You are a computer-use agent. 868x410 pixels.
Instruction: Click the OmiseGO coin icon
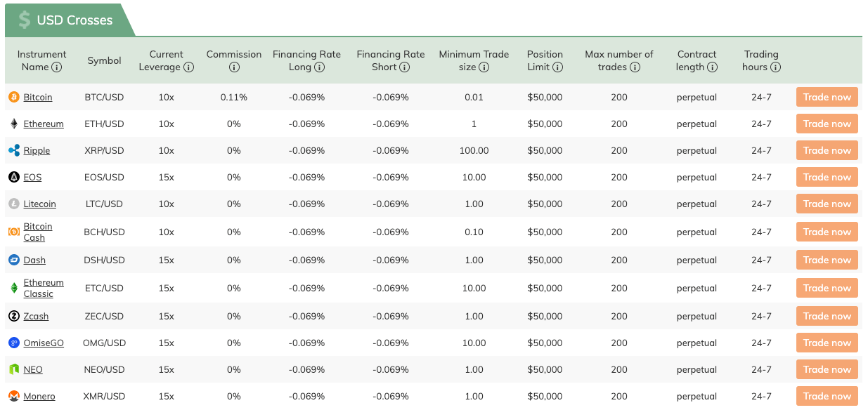click(14, 343)
